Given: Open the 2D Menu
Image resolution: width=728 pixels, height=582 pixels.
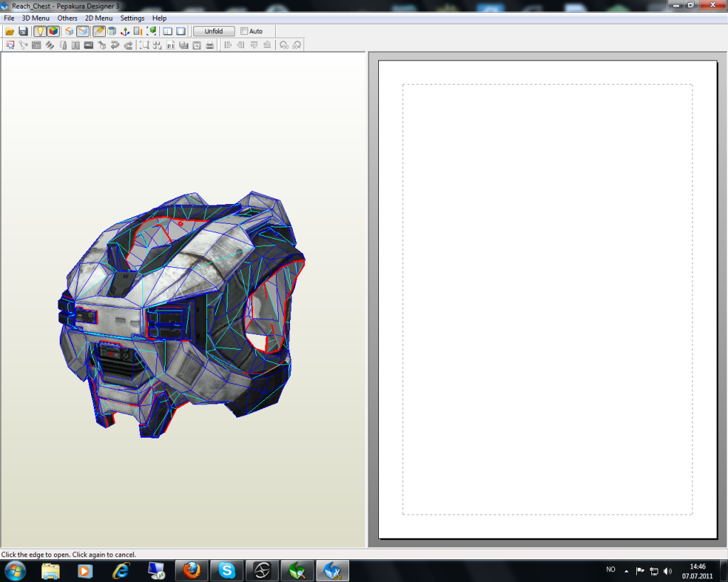Looking at the screenshot, I should point(98,18).
